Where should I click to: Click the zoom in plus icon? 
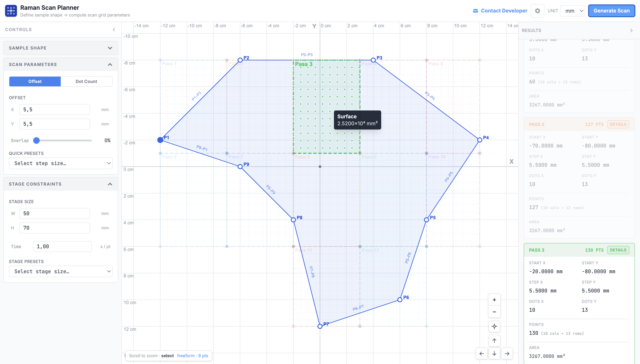(x=494, y=299)
